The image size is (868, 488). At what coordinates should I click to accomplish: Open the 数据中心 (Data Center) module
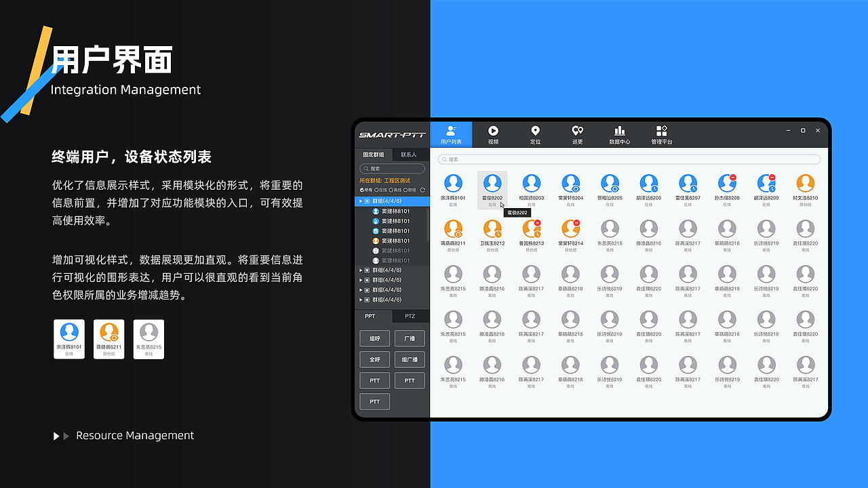point(620,134)
